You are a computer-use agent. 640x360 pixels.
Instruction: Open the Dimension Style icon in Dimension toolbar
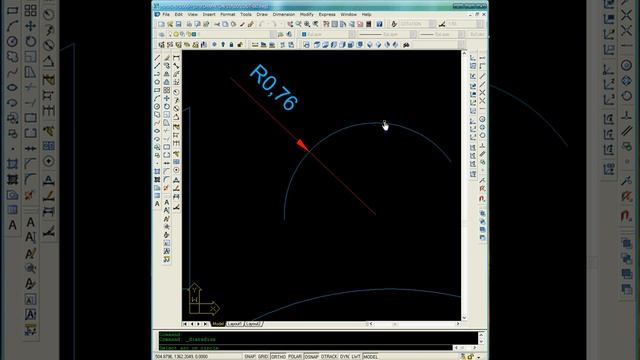[x=176, y=208]
